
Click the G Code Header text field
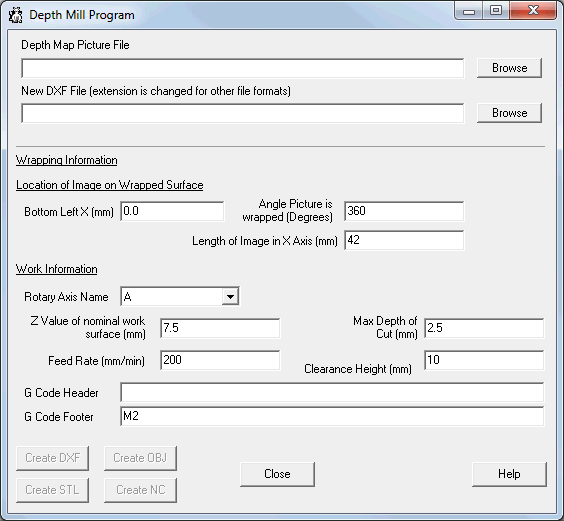pos(332,392)
